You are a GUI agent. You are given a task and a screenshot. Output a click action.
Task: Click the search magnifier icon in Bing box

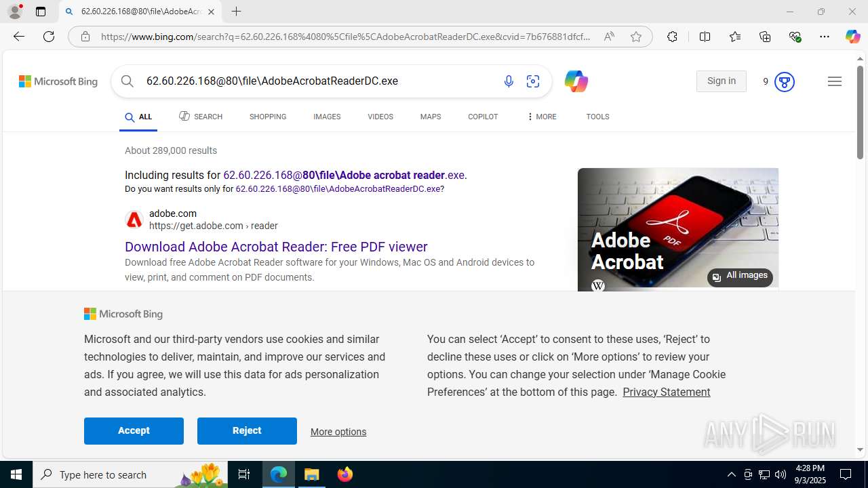127,81
